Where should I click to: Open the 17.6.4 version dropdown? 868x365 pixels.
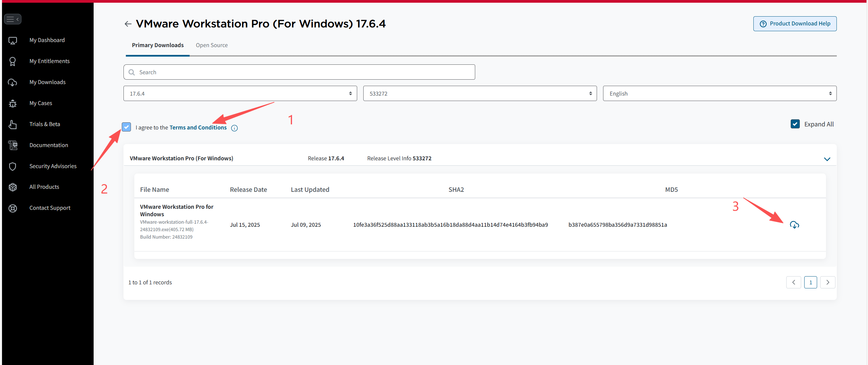coord(240,94)
